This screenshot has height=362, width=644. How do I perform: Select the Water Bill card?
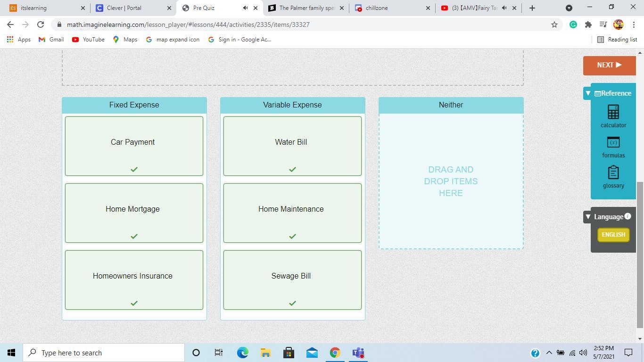tap(292, 146)
